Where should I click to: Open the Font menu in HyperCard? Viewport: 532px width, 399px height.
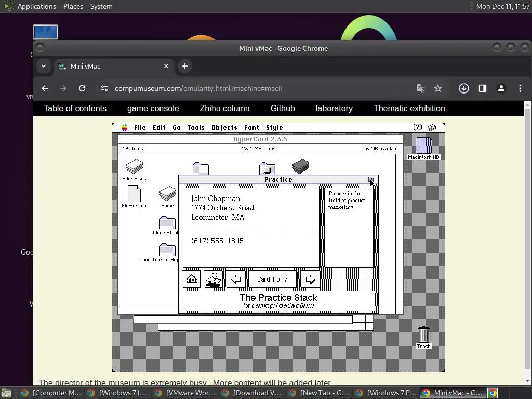pyautogui.click(x=251, y=128)
